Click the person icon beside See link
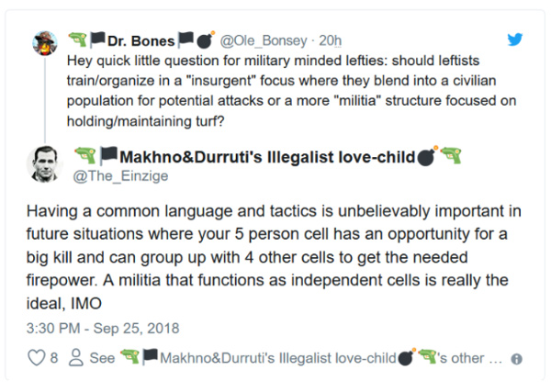 pyautogui.click(x=77, y=358)
